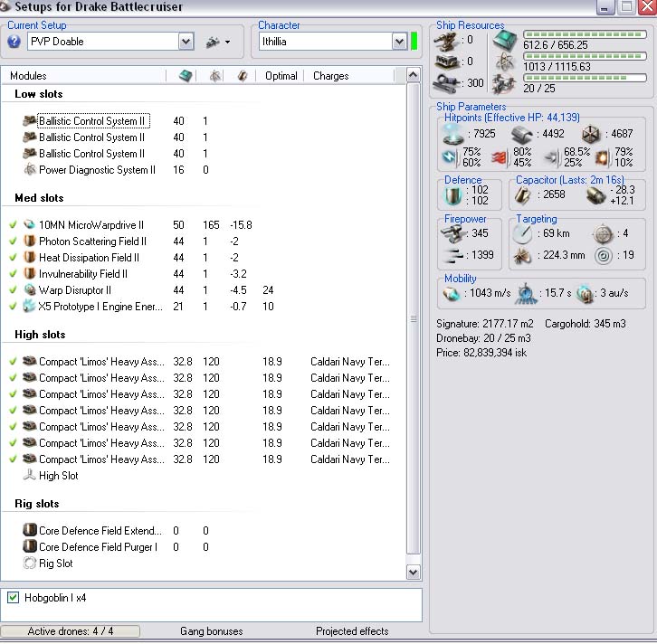Click the scroll up arrow of module list

click(414, 75)
